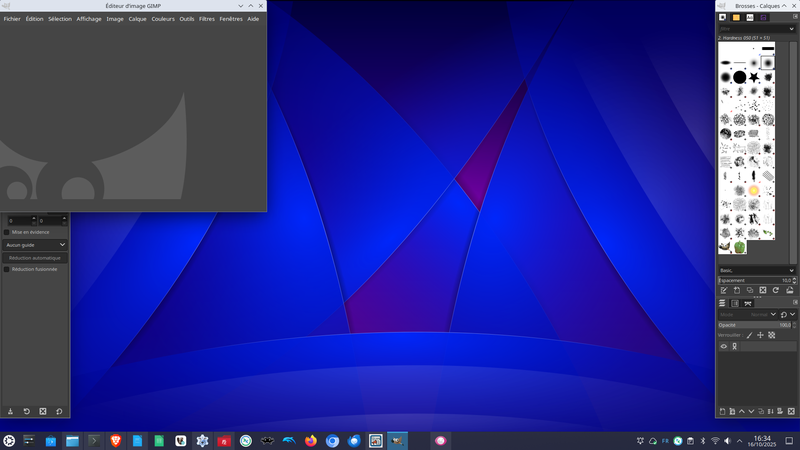The image size is (800, 450).
Task: Toggle the Réduction fusionnée checkbox
Action: coord(7,269)
